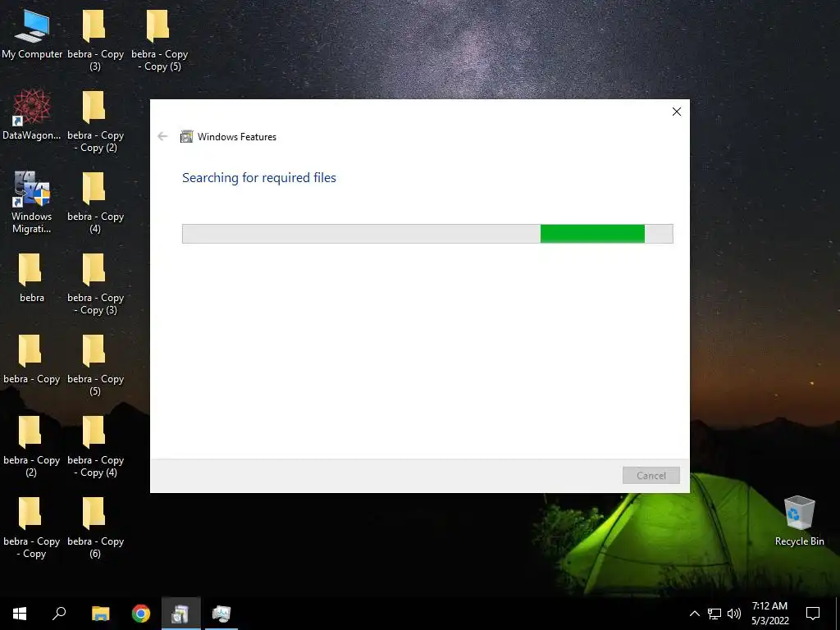
Task: Select folder bebra - Copy (4)
Action: coord(95,203)
